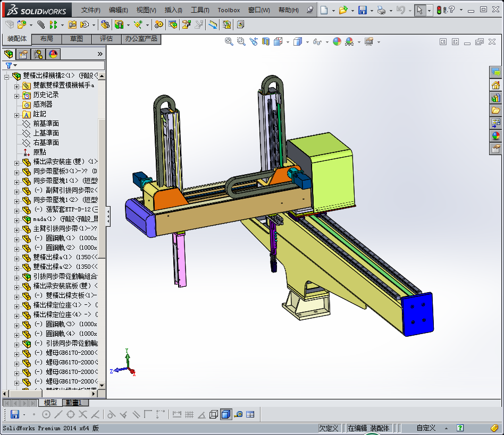504x435 pixels.
Task: Switch to the 模型 bottom tab
Action: [x=50, y=403]
